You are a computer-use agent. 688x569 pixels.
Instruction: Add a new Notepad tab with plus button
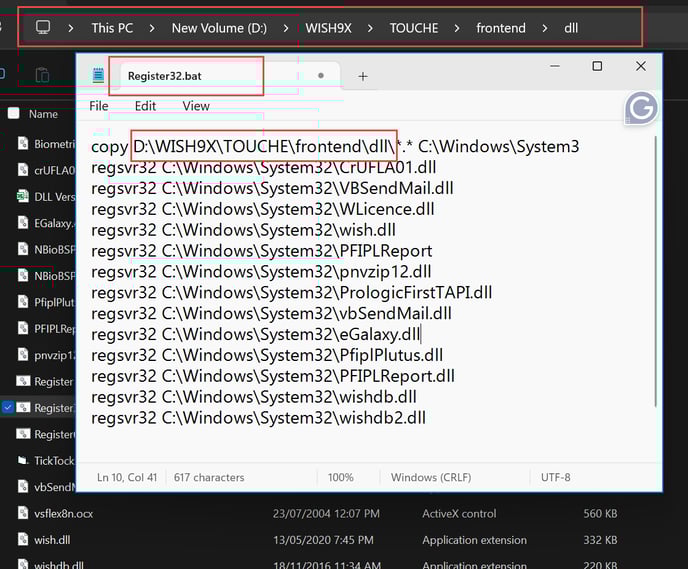[x=363, y=76]
